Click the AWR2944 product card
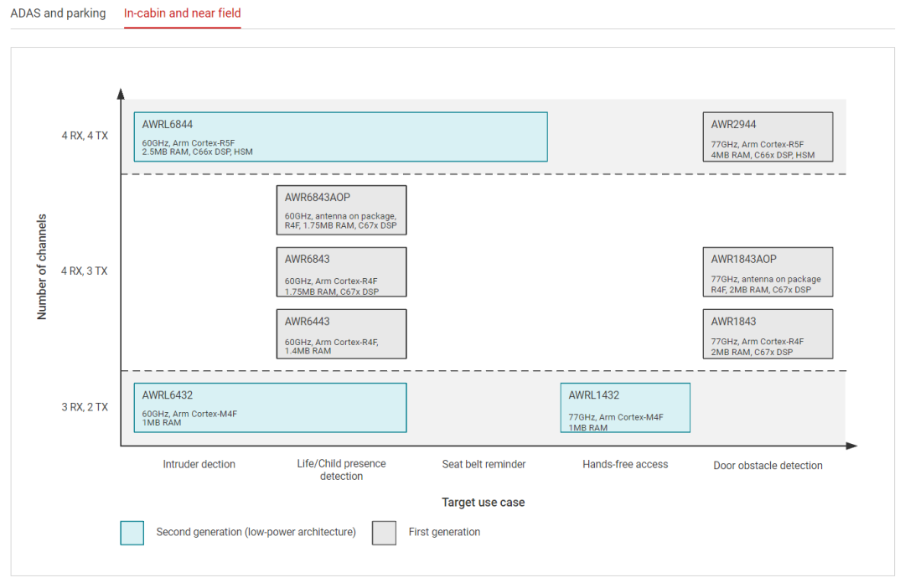905x588 pixels. 767,137
